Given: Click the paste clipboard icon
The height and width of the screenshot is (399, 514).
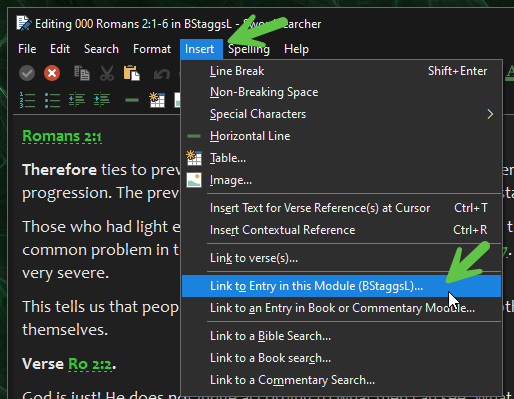Looking at the screenshot, I should [x=132, y=73].
